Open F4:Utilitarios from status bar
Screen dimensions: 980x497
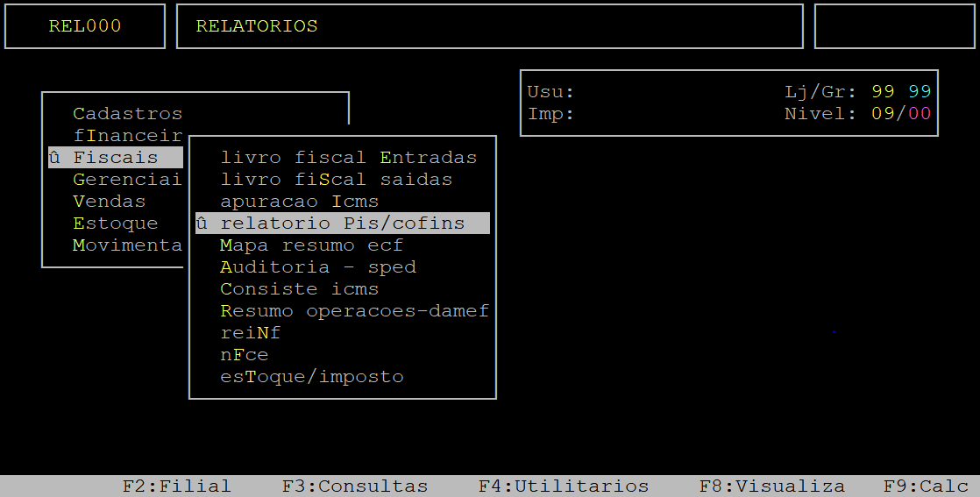pos(563,486)
